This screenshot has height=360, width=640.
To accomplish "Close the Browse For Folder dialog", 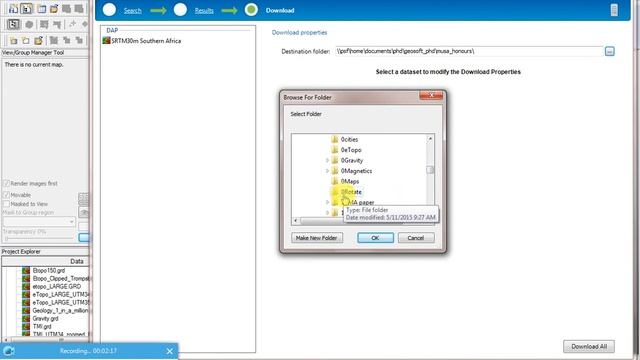I will tap(431, 96).
